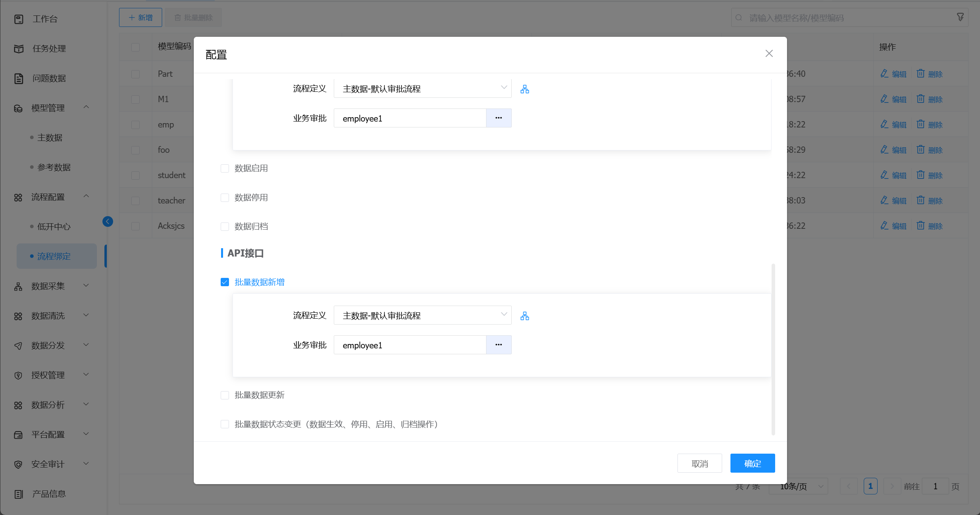The height and width of the screenshot is (515, 980).
Task: Close the 配置 dialog with the X
Action: click(769, 53)
